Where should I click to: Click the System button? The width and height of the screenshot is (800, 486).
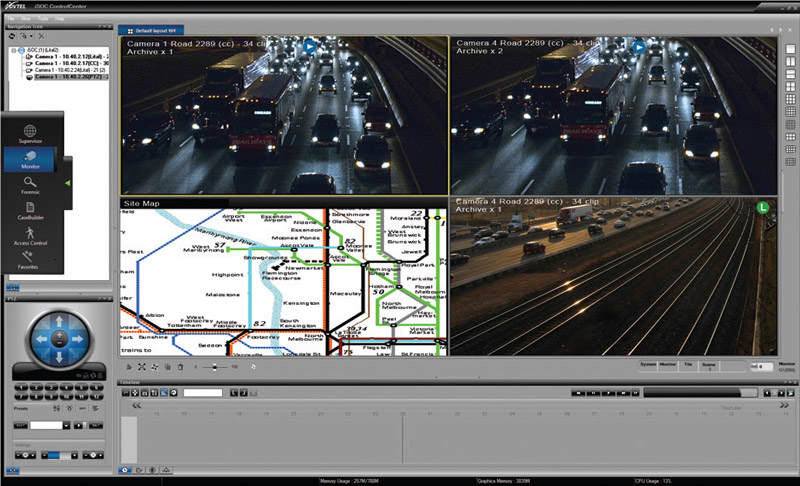(648, 365)
